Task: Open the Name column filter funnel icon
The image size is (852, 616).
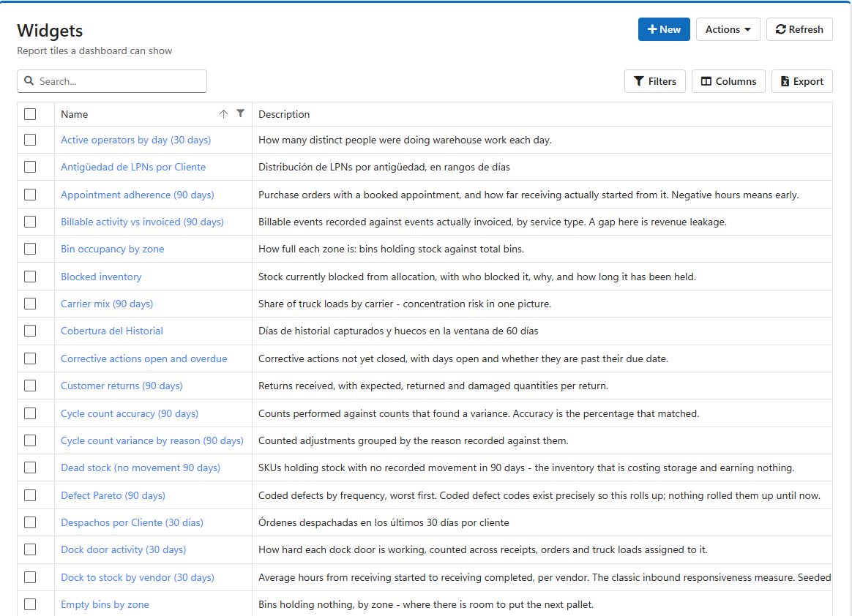Action: [240, 113]
